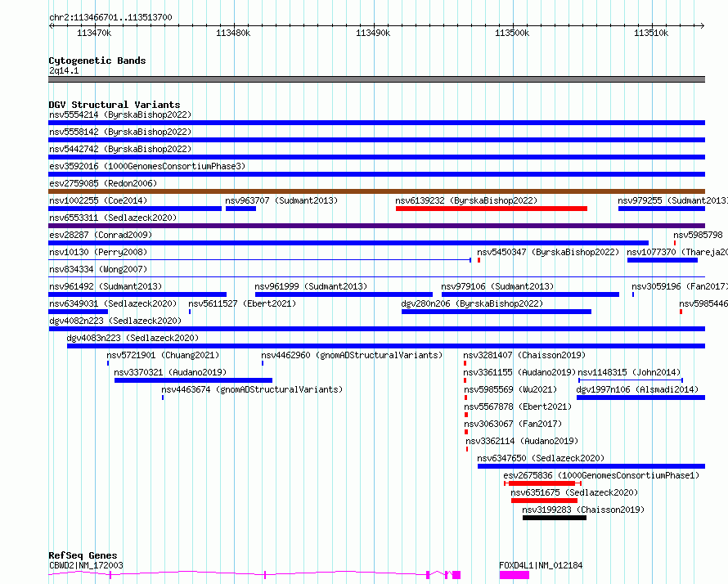Screen dimensions: 728x584
Task: Click the 113480k ruler tick label
Action: [234, 33]
